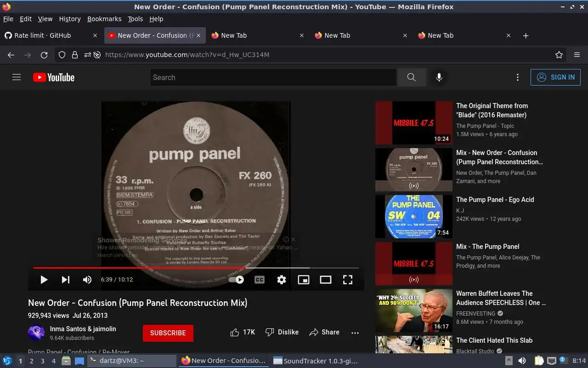Open the player settings gear
The width and height of the screenshot is (588, 368).
click(282, 280)
